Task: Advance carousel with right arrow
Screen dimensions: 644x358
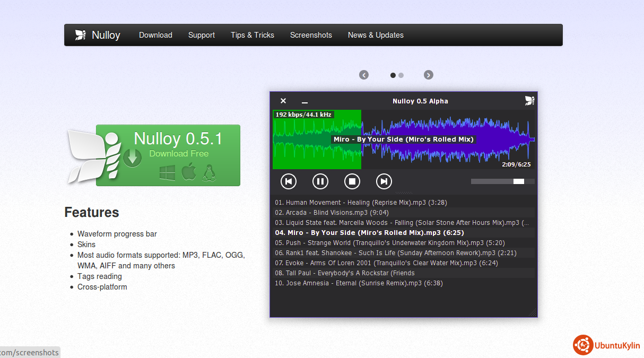Action: pos(429,75)
